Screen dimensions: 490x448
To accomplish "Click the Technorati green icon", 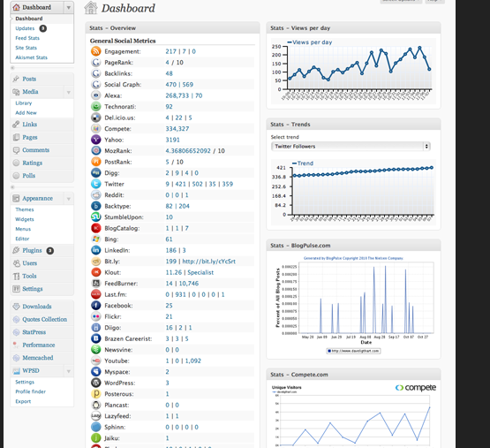I will tap(96, 107).
